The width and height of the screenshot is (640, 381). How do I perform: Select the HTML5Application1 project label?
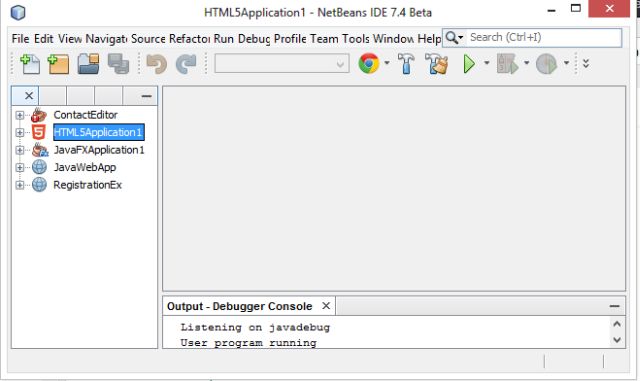98,132
